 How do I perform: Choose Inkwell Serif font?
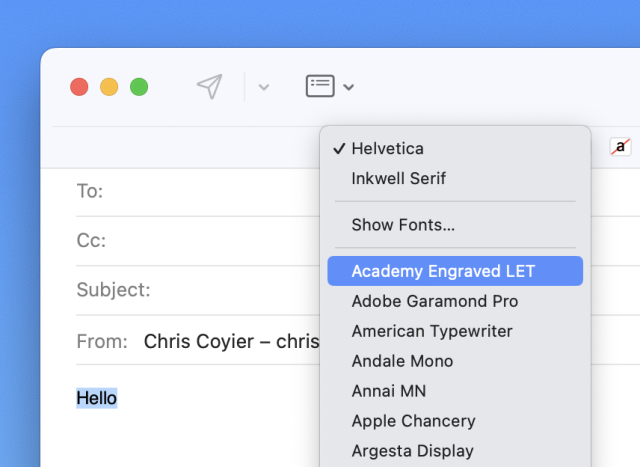pyautogui.click(x=399, y=179)
